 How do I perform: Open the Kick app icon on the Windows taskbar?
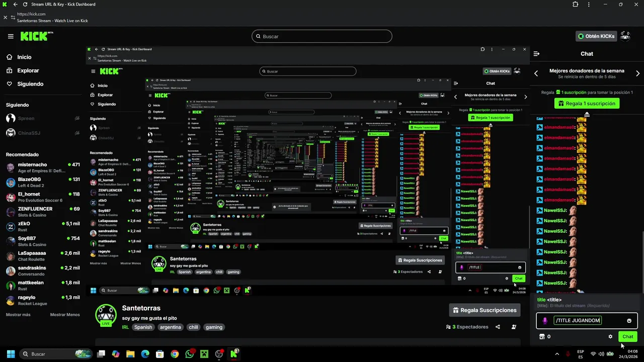(x=234, y=354)
